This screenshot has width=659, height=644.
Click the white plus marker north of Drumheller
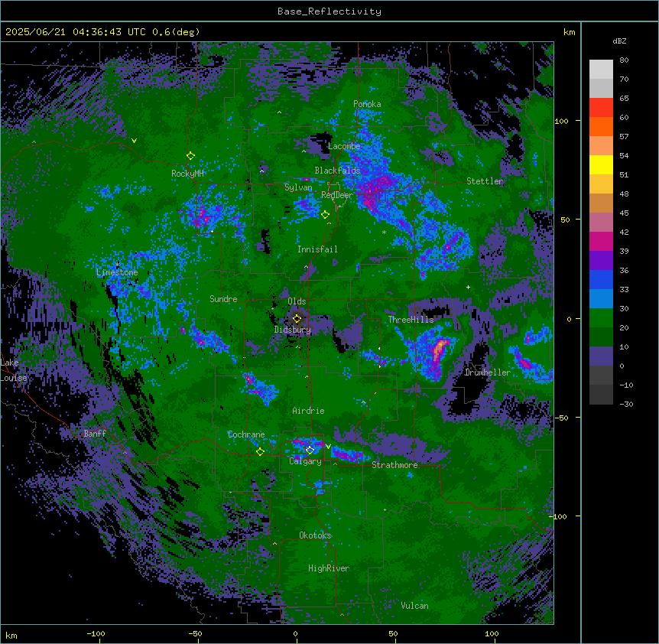(x=468, y=287)
